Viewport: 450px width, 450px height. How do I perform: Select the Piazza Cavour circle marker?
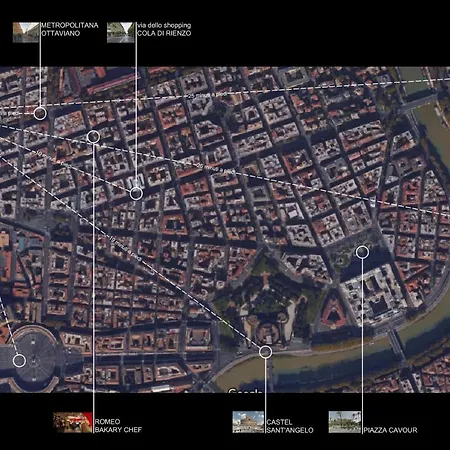point(362,252)
